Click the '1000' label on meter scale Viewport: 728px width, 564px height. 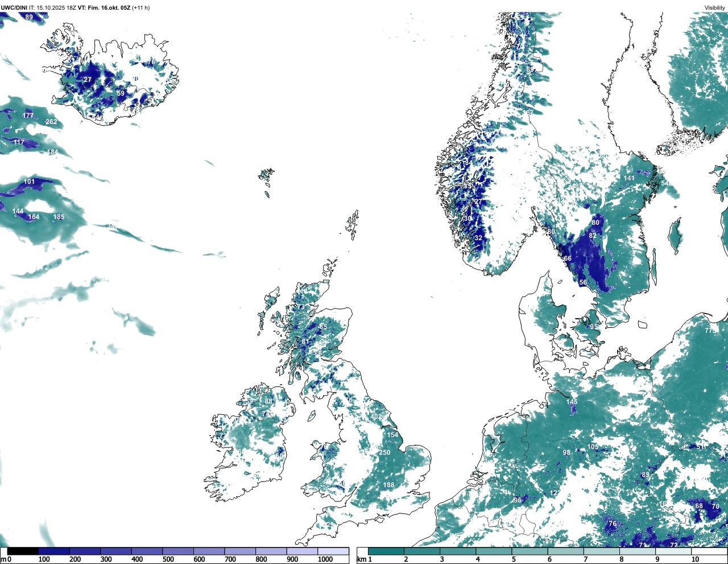coord(325,559)
